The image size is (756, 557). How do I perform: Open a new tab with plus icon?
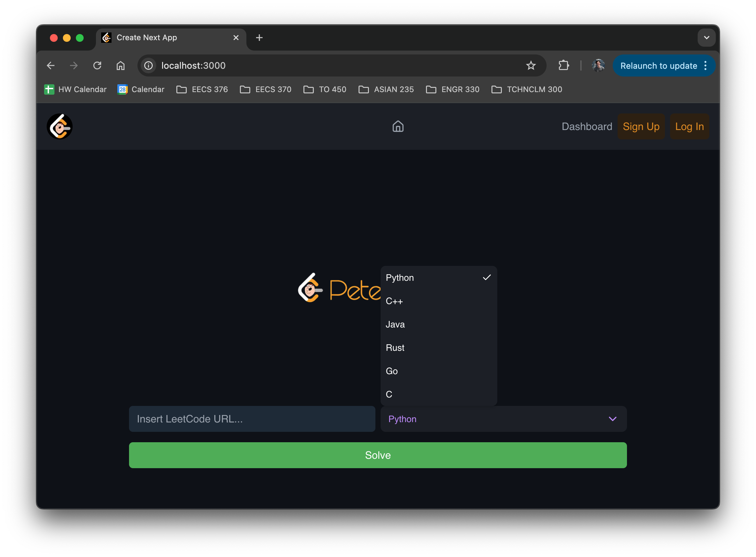pyautogui.click(x=259, y=38)
